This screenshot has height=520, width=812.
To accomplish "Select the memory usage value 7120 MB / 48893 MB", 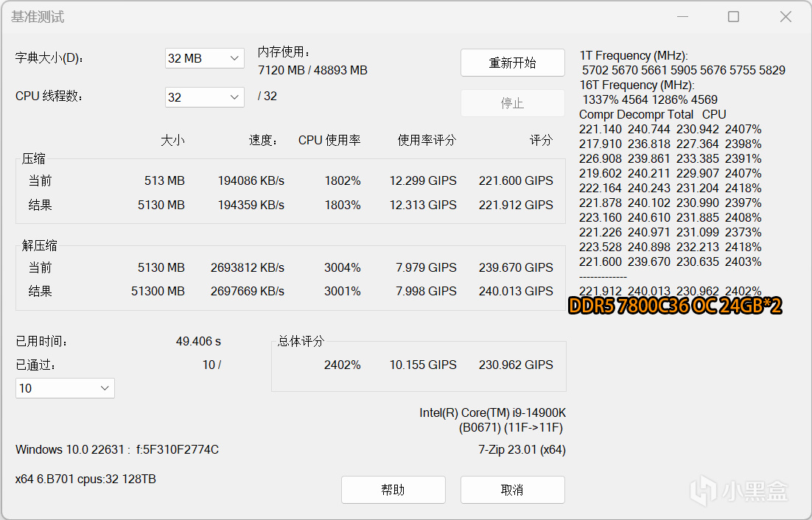I will [312, 71].
